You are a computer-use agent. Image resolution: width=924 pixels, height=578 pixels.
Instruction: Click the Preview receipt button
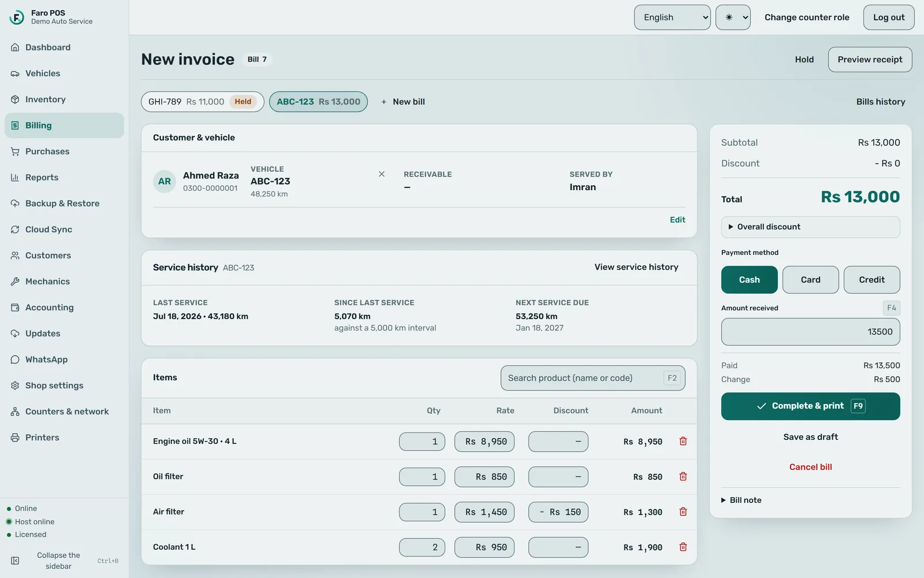870,60
